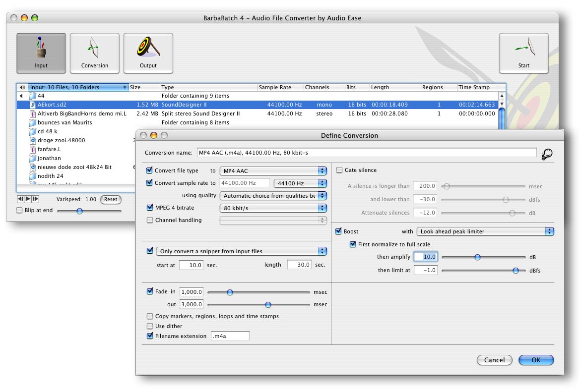Click the play button below the file list
The width and height of the screenshot is (580, 392).
coord(28,199)
